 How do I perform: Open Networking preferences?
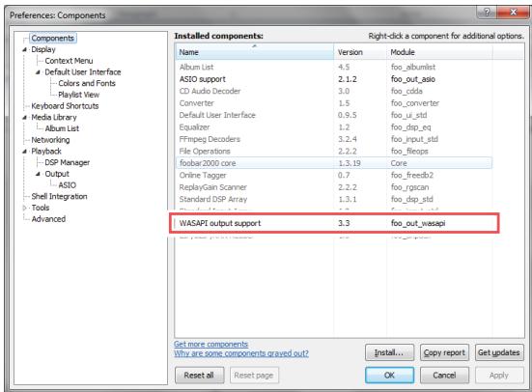pos(50,140)
